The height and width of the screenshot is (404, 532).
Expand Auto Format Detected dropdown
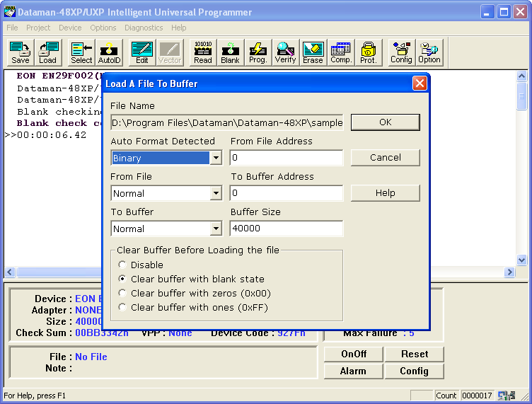[216, 158]
